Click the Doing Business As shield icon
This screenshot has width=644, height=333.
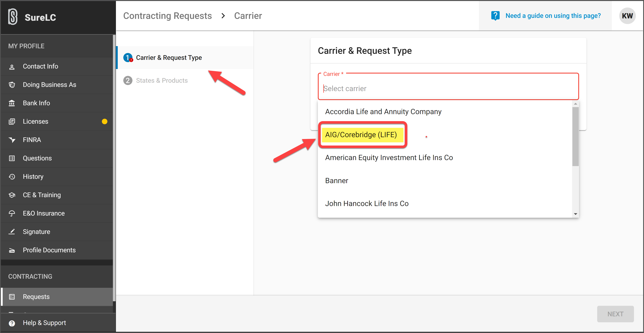[12, 85]
